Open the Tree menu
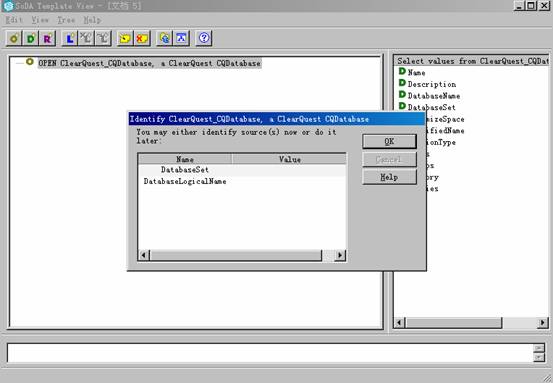Viewport: 553px width, 383px height. pos(66,20)
